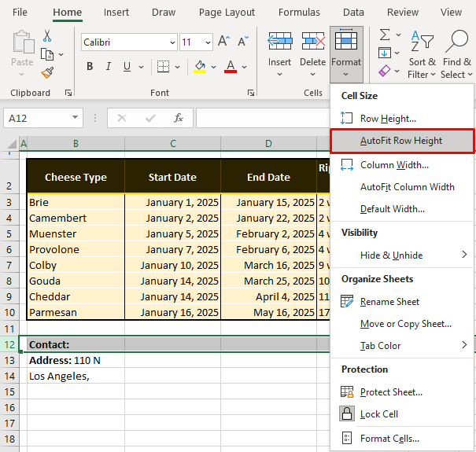Toggle Bold formatting
Viewport: 476px width, 452px height.
(x=90, y=67)
